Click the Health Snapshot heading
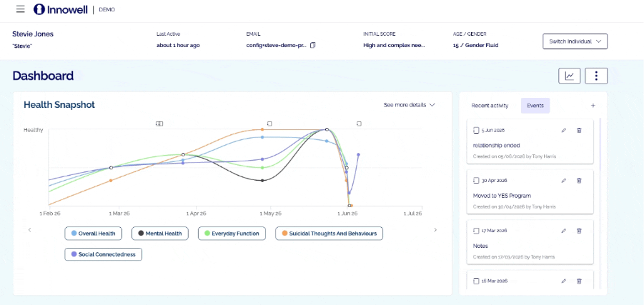The height and width of the screenshot is (305, 644). pos(59,105)
